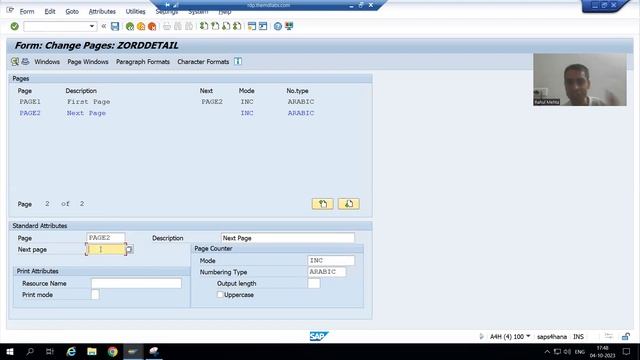Screen dimensions: 640x360
Task: Click the Windows button
Action: tap(47, 62)
